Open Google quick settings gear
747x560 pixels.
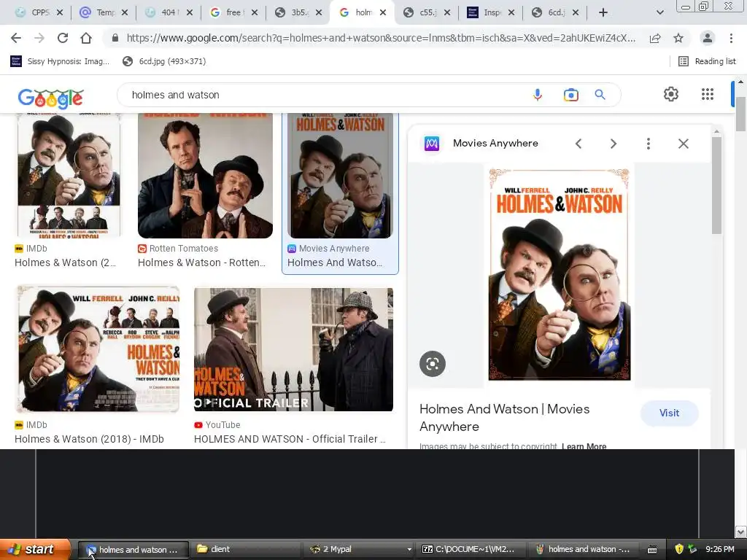point(671,94)
